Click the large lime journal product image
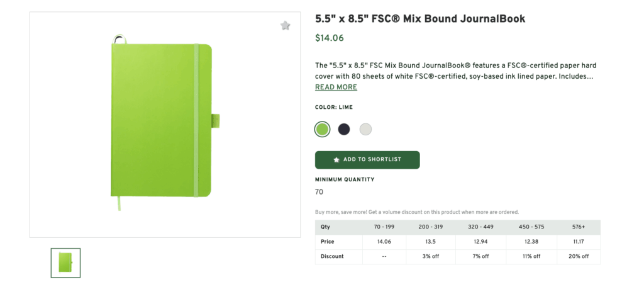 [163, 121]
